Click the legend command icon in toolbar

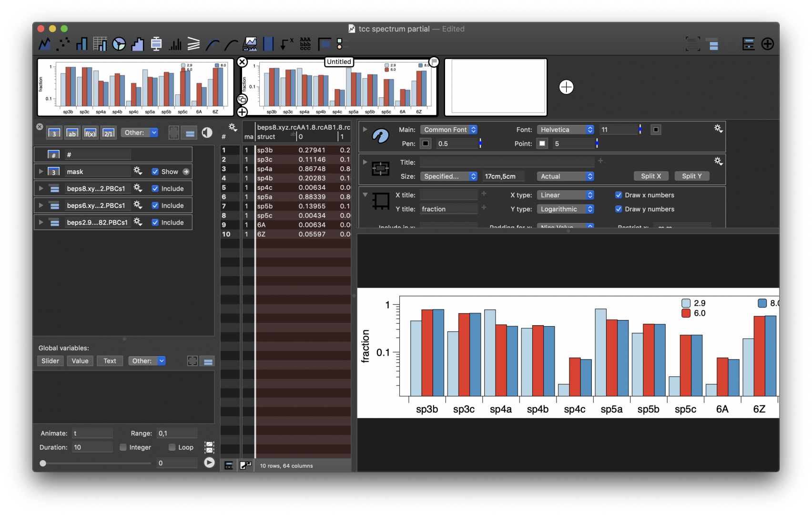(340, 44)
